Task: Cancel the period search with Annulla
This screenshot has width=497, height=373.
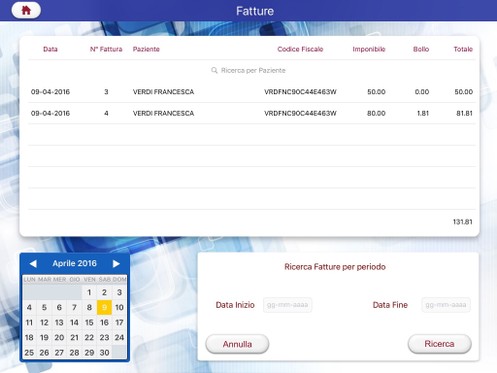Action: tap(237, 344)
